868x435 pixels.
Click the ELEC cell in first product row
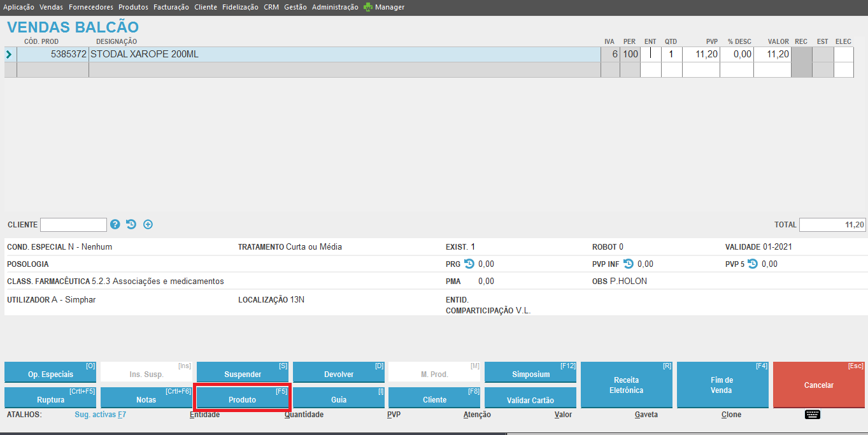(x=843, y=55)
